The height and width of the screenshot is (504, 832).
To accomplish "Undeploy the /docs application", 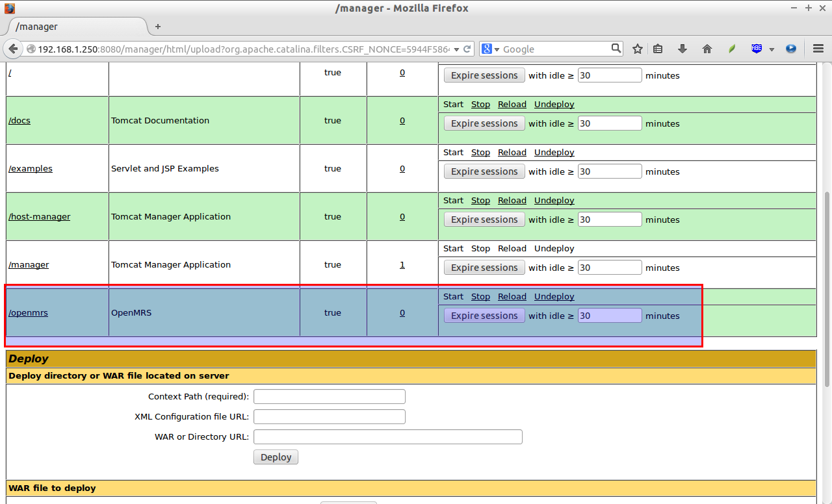I will click(554, 105).
